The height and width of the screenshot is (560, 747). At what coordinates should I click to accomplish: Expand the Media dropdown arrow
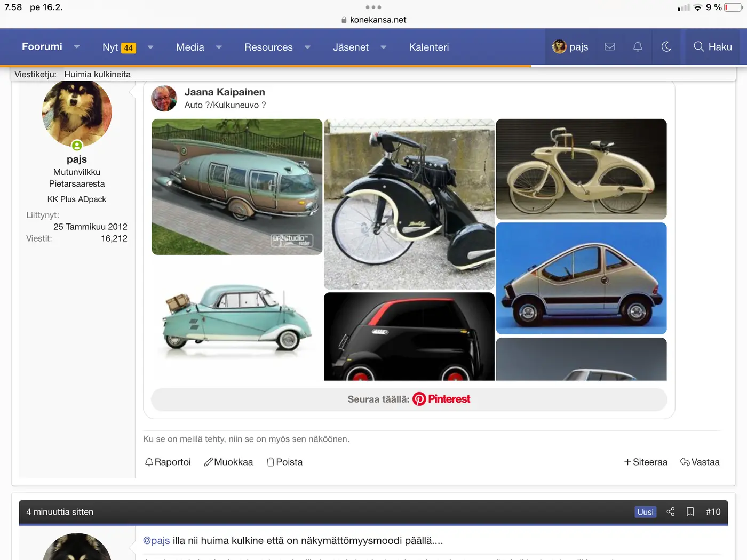[219, 47]
